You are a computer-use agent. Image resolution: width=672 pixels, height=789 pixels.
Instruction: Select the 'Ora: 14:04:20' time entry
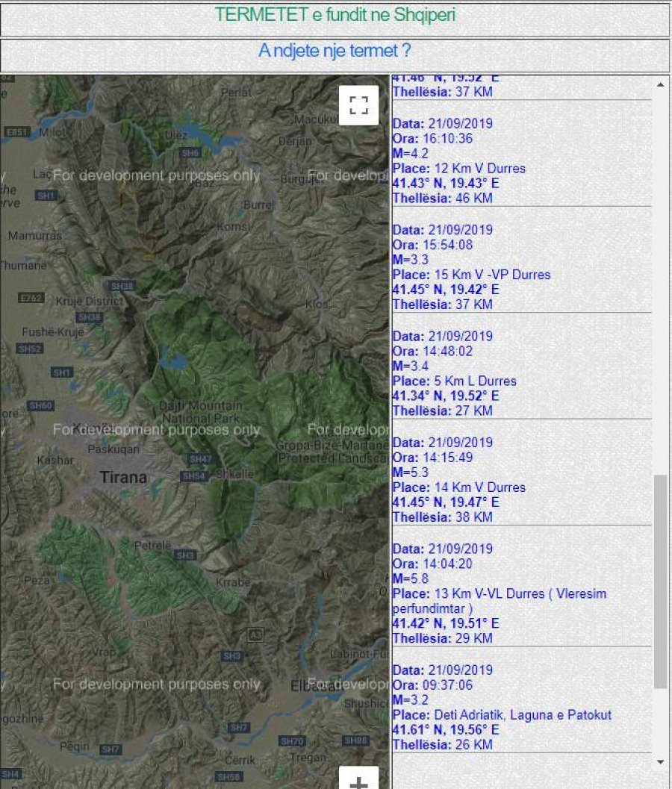[432, 564]
